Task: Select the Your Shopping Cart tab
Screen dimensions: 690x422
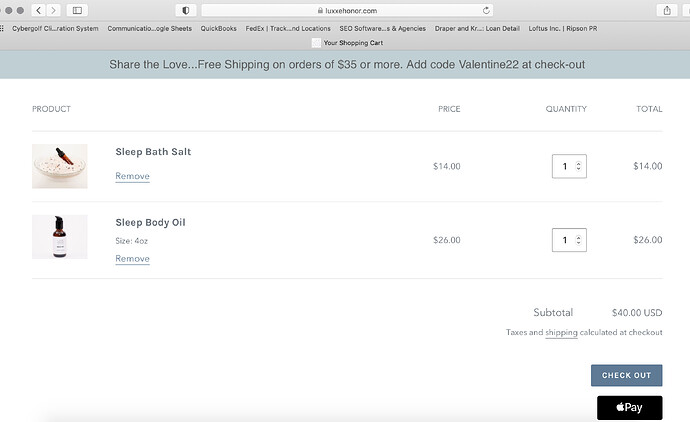Action: [348, 43]
